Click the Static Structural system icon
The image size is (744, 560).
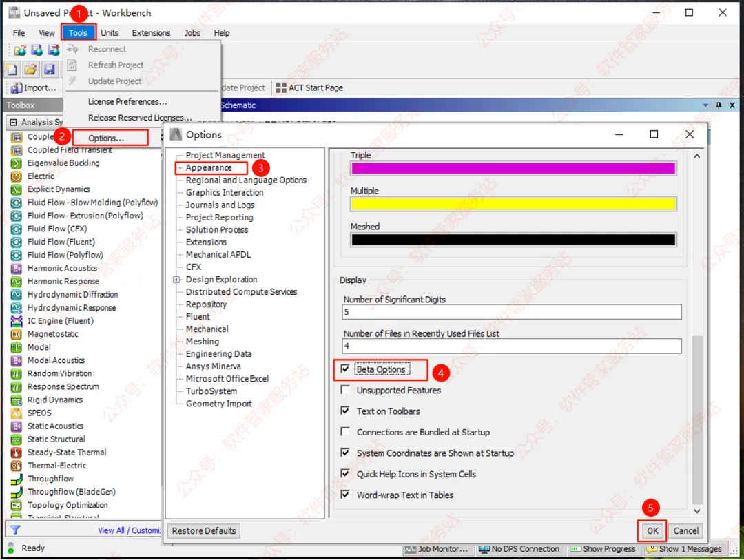[16, 439]
